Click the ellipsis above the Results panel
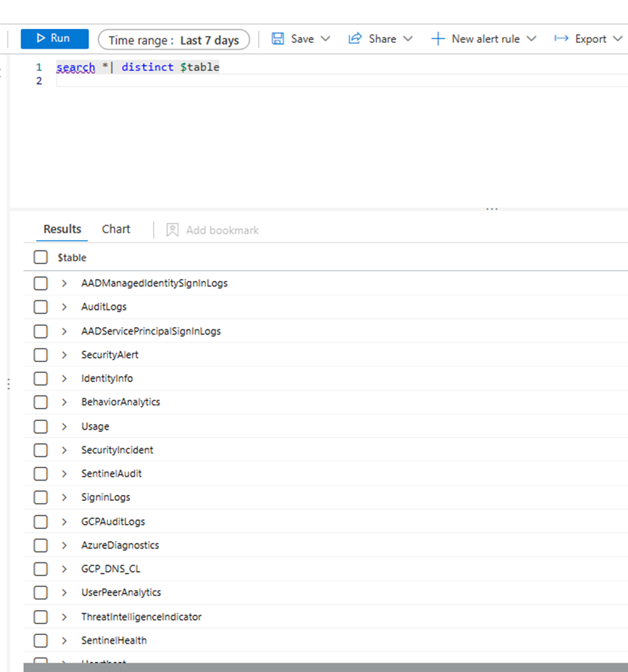The height and width of the screenshot is (672, 628). [x=492, y=207]
